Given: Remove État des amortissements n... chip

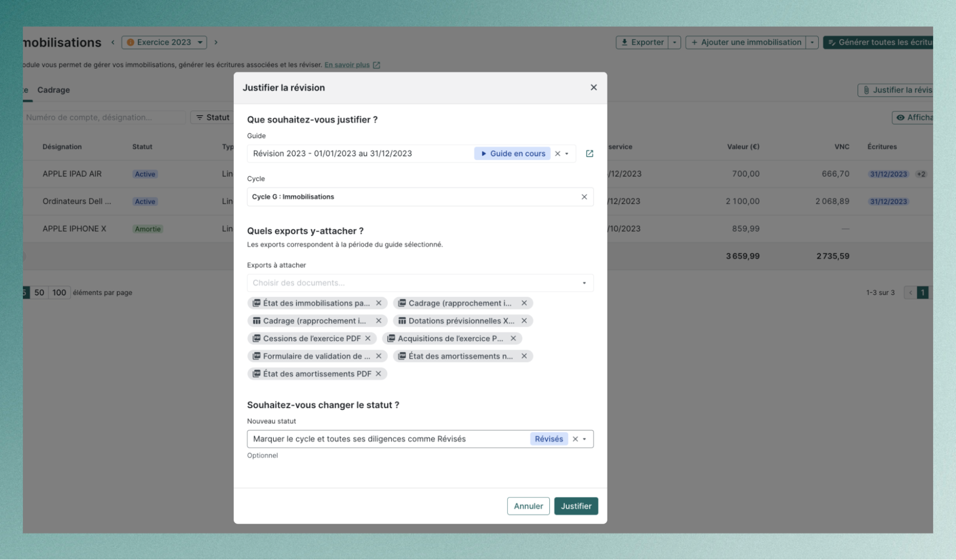Looking at the screenshot, I should (x=524, y=356).
